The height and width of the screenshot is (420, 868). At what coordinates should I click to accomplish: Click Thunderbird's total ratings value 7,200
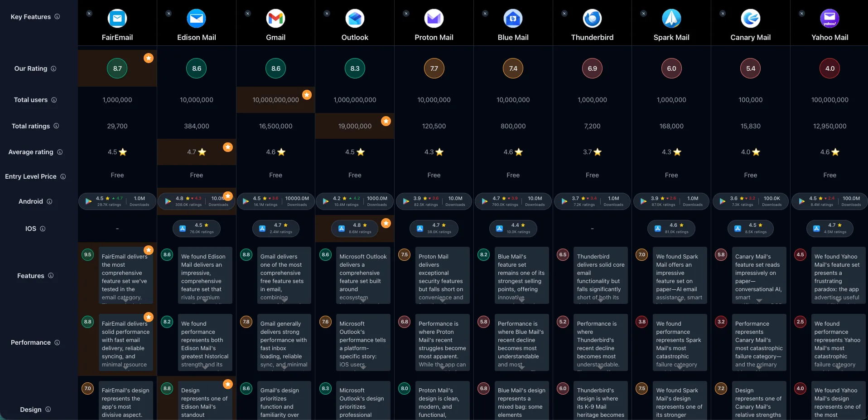(592, 126)
